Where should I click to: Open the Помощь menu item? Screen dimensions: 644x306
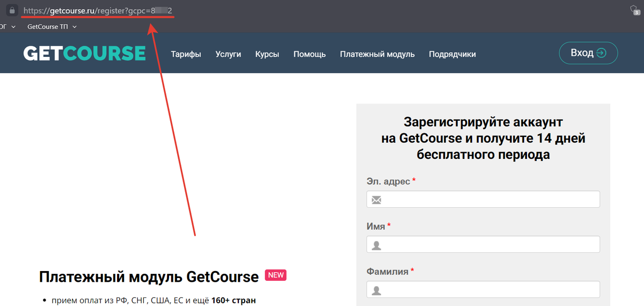pyautogui.click(x=310, y=54)
